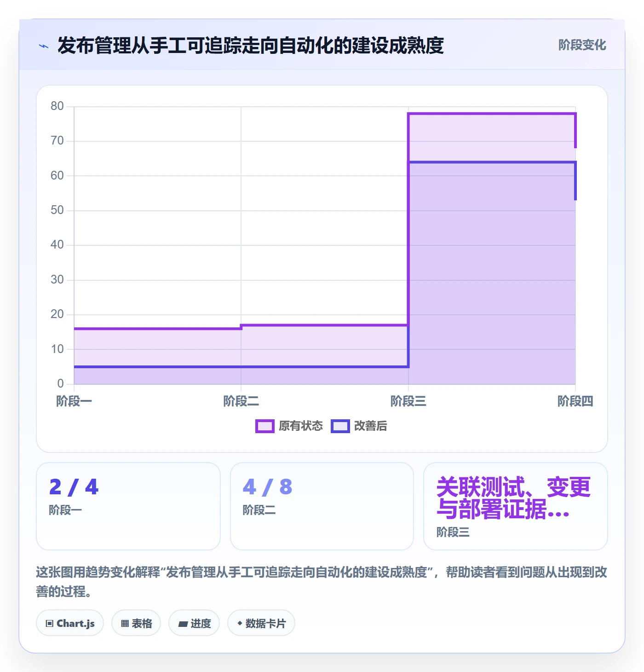Click the 改善后 legend label
The image size is (644, 672).
pos(371,426)
